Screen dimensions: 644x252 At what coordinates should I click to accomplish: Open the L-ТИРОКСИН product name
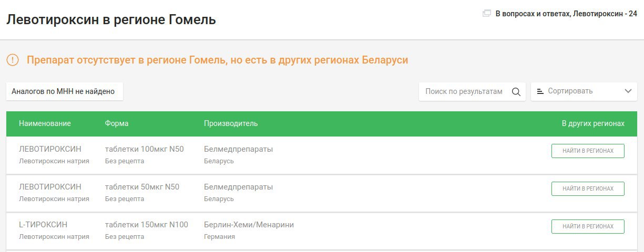(x=43, y=225)
